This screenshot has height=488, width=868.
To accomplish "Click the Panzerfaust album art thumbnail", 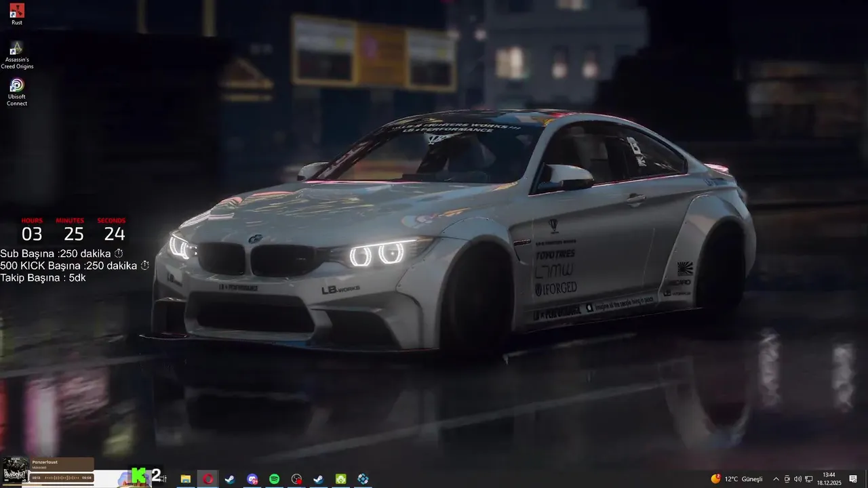I will pyautogui.click(x=15, y=470).
